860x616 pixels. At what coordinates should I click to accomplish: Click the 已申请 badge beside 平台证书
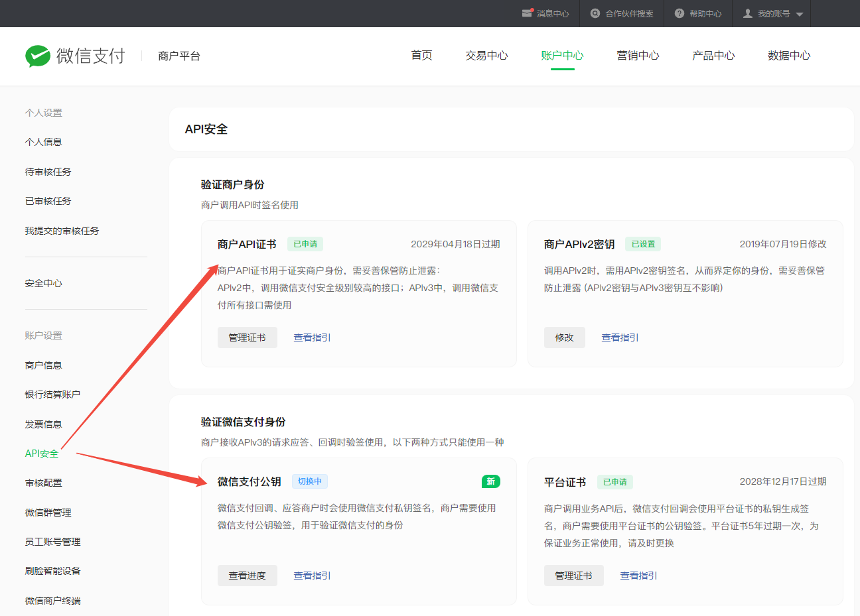[x=615, y=482]
